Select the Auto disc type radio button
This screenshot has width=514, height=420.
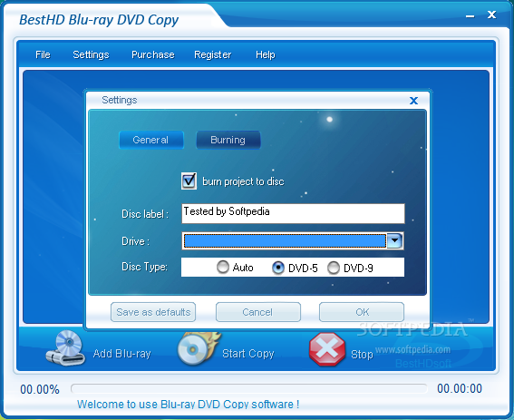[x=223, y=267]
